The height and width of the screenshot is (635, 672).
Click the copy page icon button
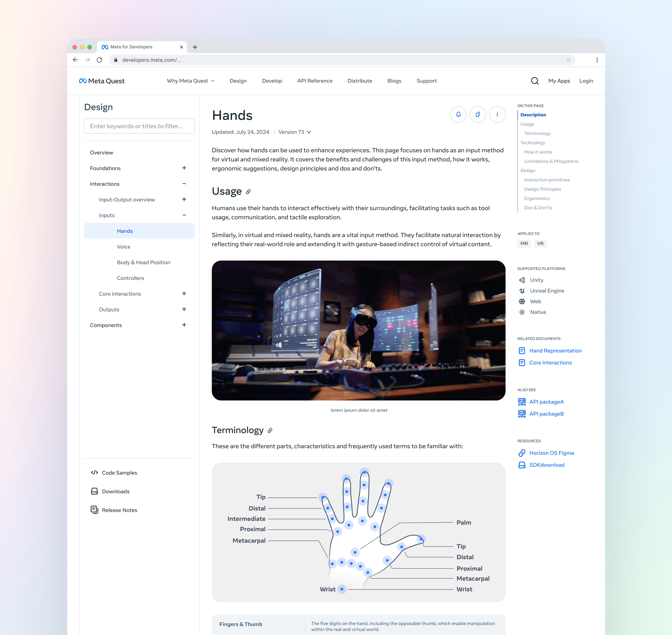tap(478, 115)
